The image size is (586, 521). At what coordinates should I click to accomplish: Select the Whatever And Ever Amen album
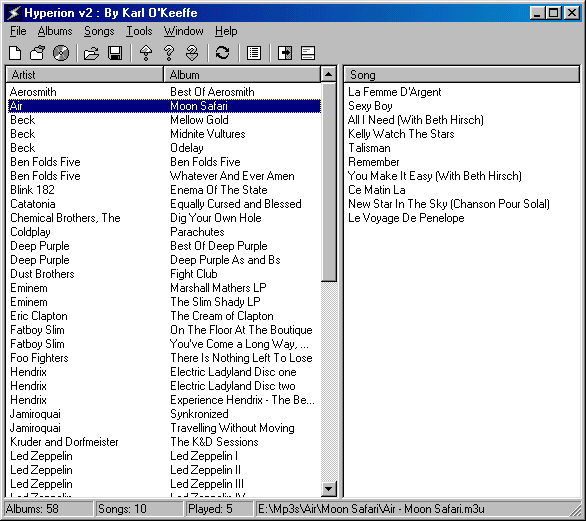(164, 176)
